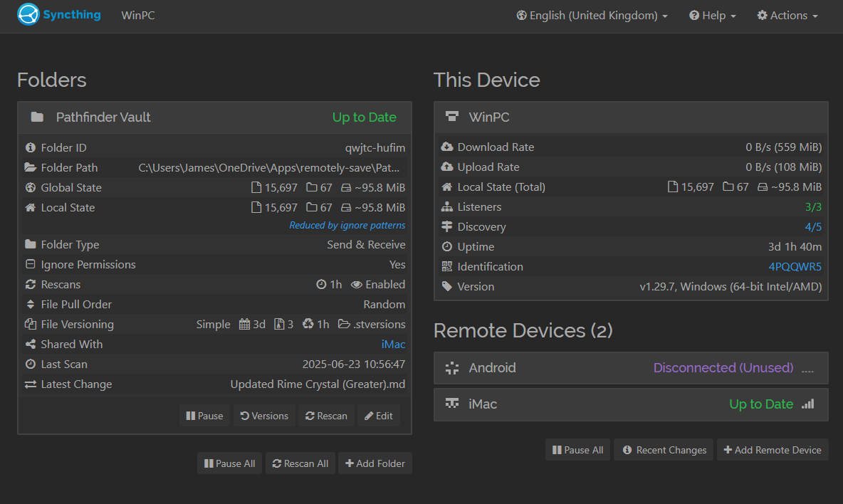Click Pause All under Remote Devices

pos(577,450)
